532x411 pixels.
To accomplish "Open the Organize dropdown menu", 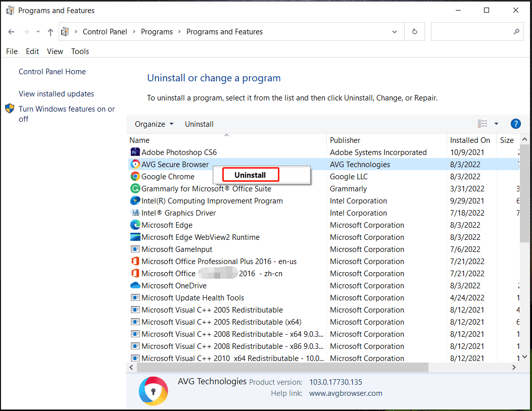I will pos(155,124).
